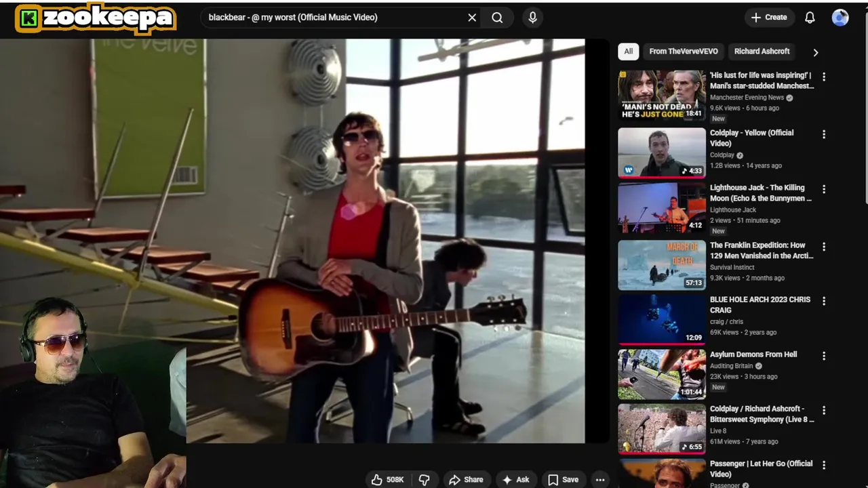Open Franklin Expedition video thumbnail

click(x=662, y=265)
